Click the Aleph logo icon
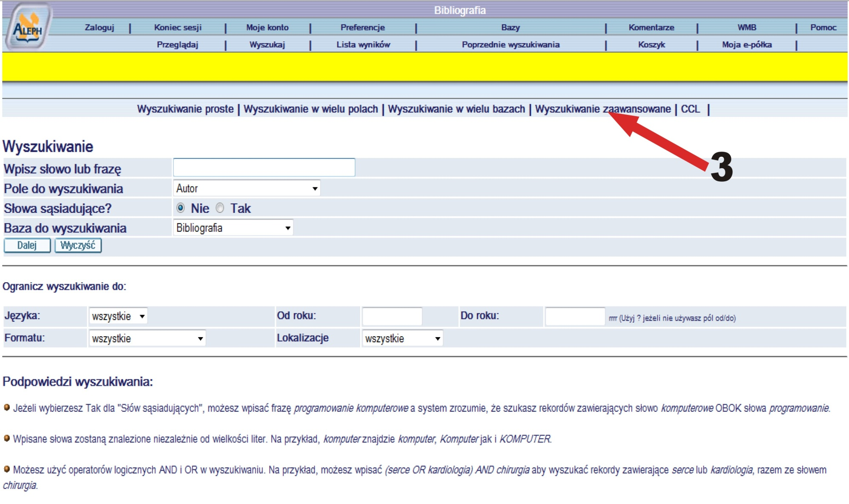This screenshot has width=849, height=504. point(28,26)
